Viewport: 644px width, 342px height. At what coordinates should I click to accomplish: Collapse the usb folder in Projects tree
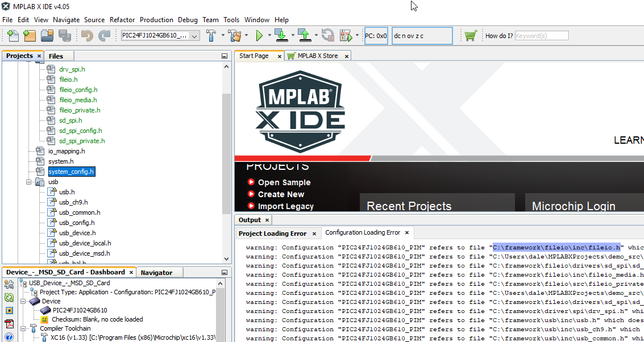29,181
